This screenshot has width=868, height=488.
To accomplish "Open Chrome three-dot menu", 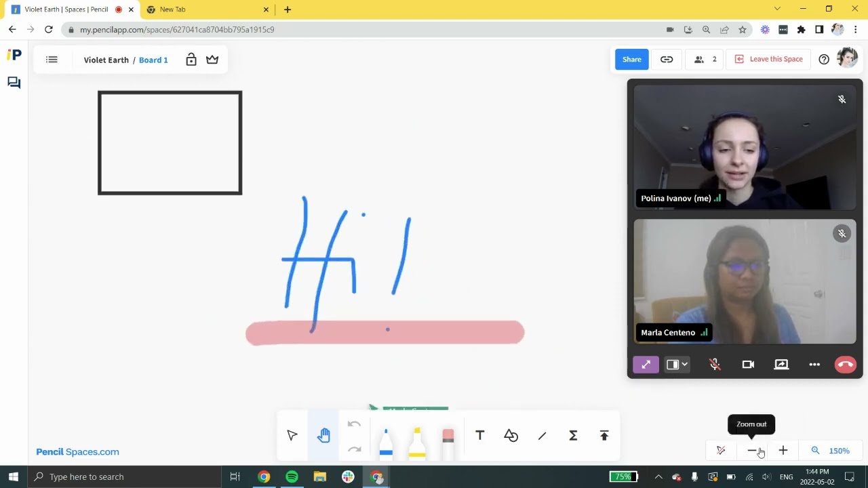I will [x=856, y=30].
